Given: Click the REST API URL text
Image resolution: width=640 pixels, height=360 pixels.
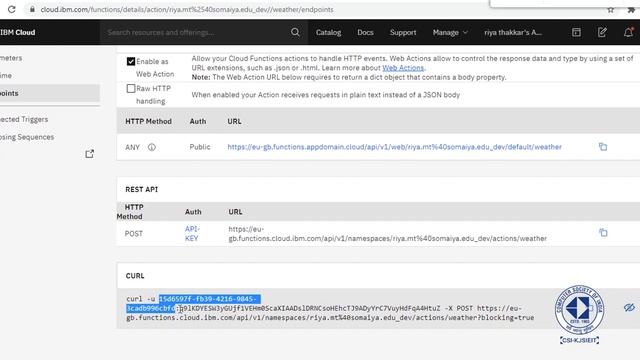Looking at the screenshot, I should [x=387, y=233].
